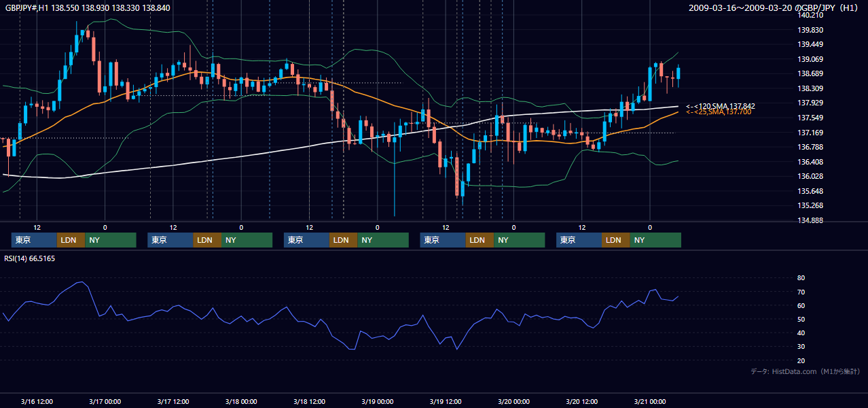The width and height of the screenshot is (868, 408).
Task: Select the 134.888 price axis label
Action: pyautogui.click(x=811, y=220)
